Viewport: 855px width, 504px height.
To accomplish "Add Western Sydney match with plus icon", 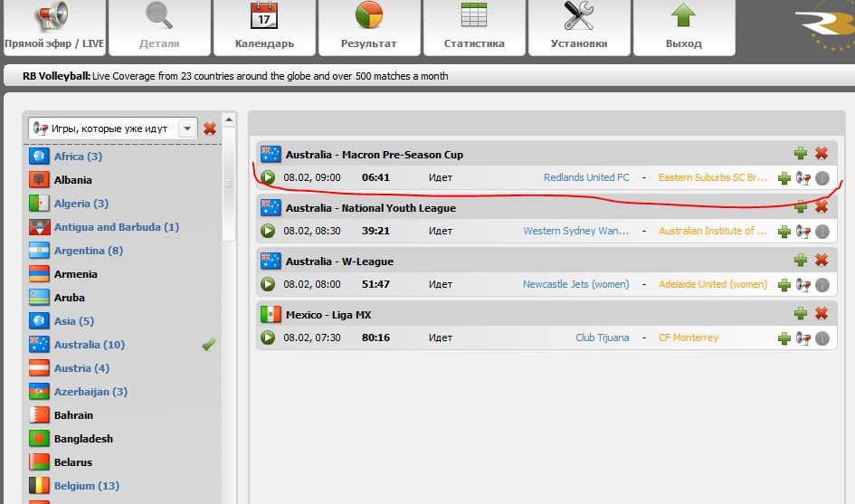I will 784,232.
